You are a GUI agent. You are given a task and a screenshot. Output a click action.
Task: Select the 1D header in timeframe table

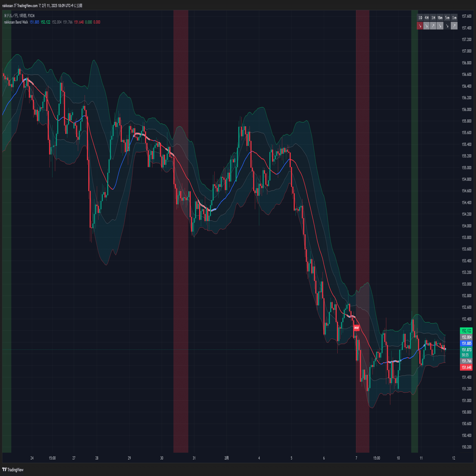pyautogui.click(x=420, y=18)
